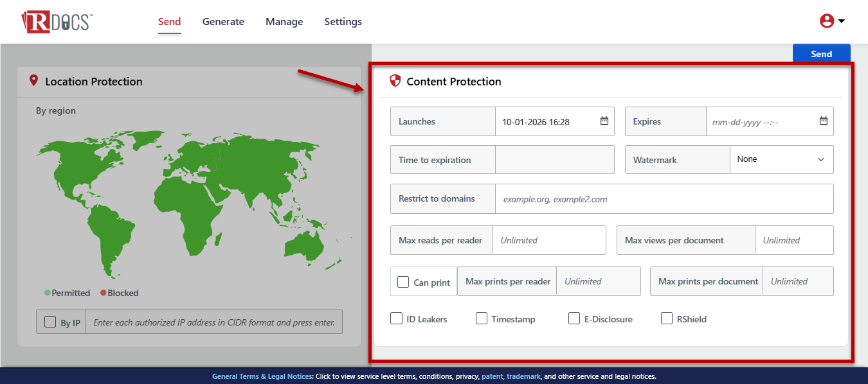
Task: Check the ID Leakers option
Action: (397, 319)
